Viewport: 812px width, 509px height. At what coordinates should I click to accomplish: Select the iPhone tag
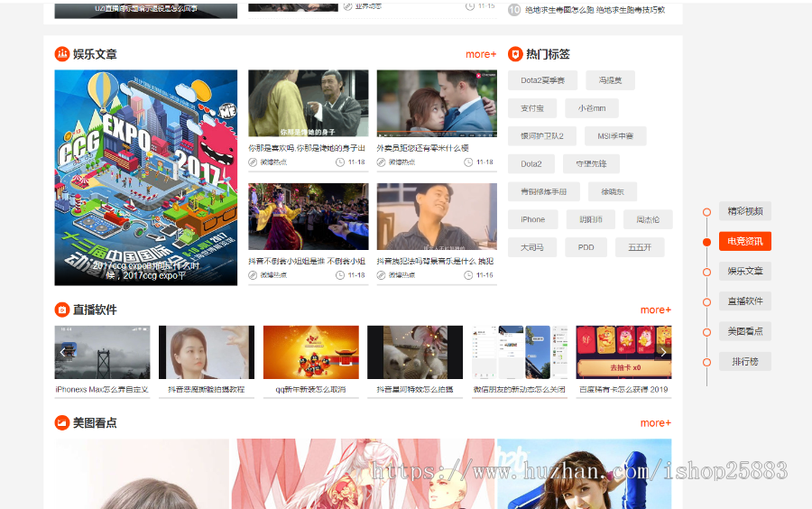pyautogui.click(x=533, y=219)
